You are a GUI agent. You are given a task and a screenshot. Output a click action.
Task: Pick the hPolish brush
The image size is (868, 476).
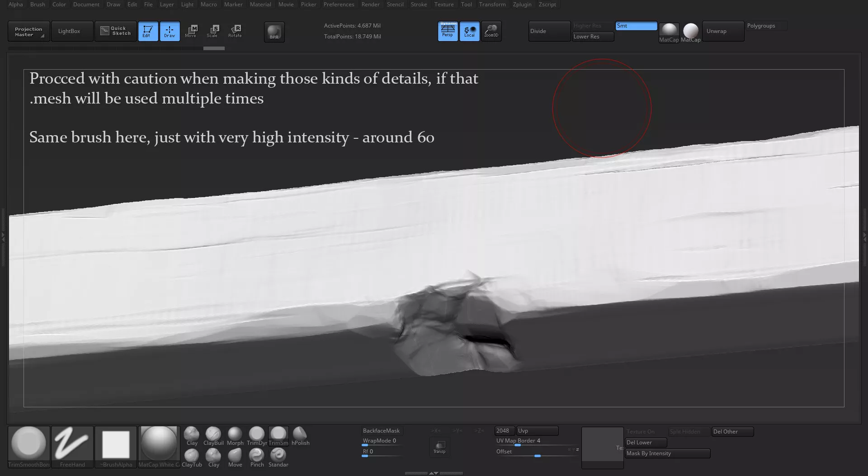pyautogui.click(x=300, y=434)
